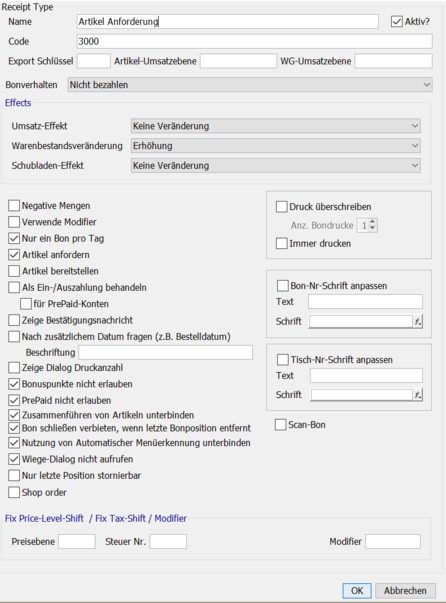Increase Anz. Bondrucke stepper value
Image resolution: width=446 pixels, height=603 pixels.
(x=372, y=222)
